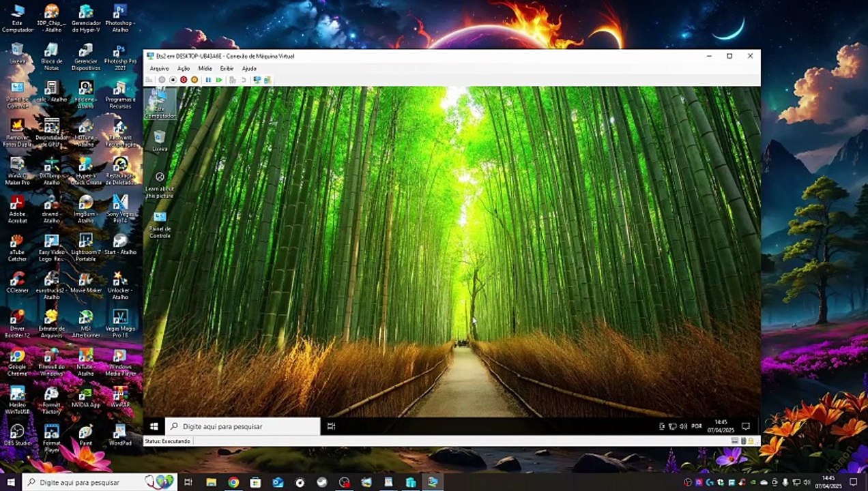The height and width of the screenshot is (491, 868).
Task: Open the VM's Start menu button
Action: tap(154, 426)
